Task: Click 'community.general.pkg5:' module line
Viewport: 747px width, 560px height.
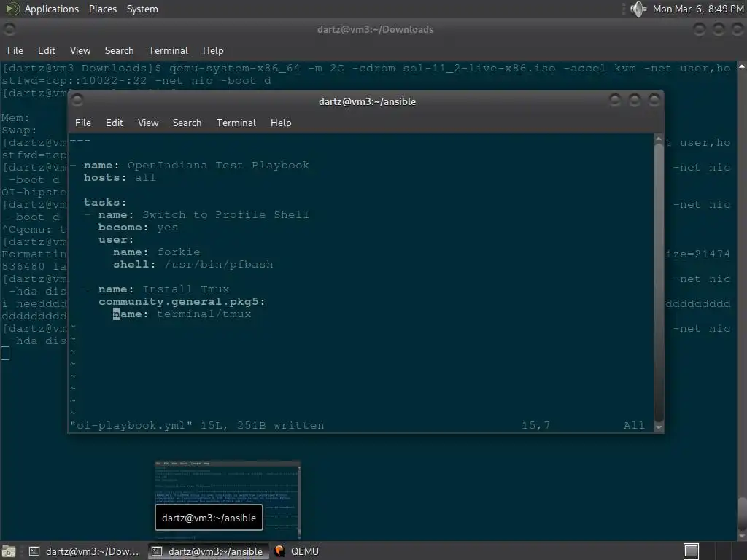Action: [182, 301]
